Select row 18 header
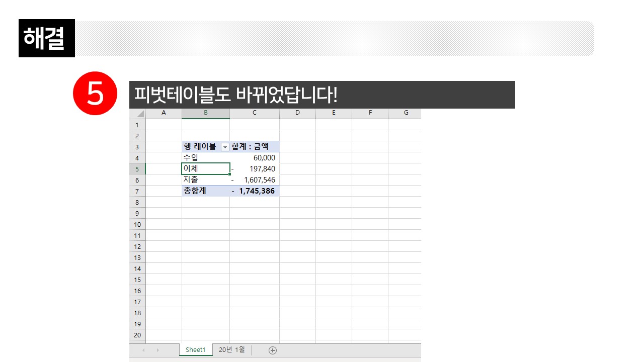Screen dimensions: 644x362 coord(137,313)
